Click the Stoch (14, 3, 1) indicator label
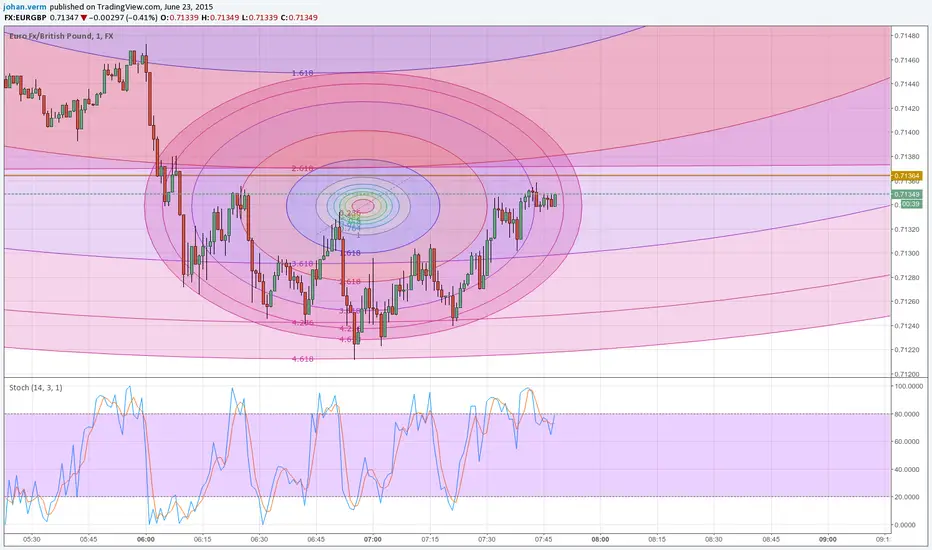Screen dimensions: 932x550 click(x=36, y=388)
